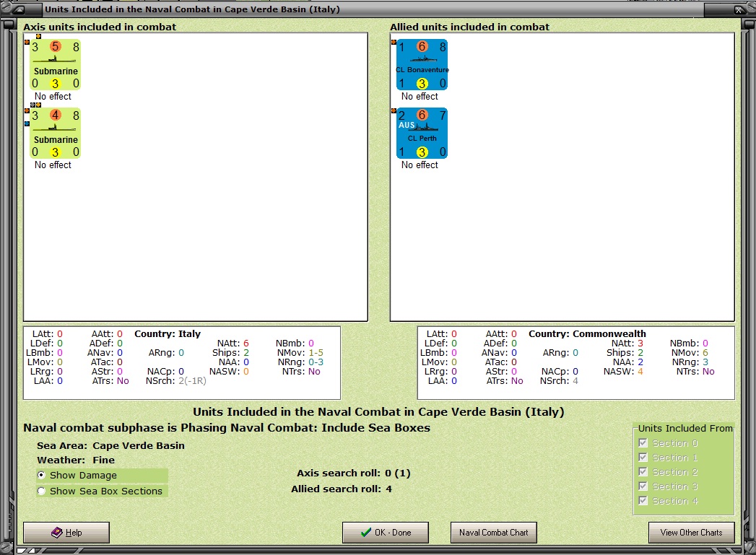This screenshot has width=756, height=555.
Task: Click 'No effect' under CL Bonaventure
Action: tap(420, 97)
